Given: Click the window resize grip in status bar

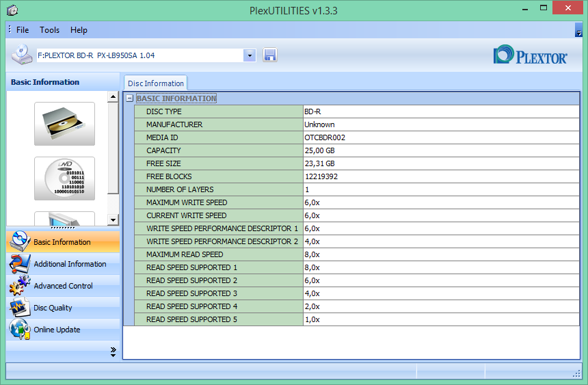Looking at the screenshot, I should 577,374.
